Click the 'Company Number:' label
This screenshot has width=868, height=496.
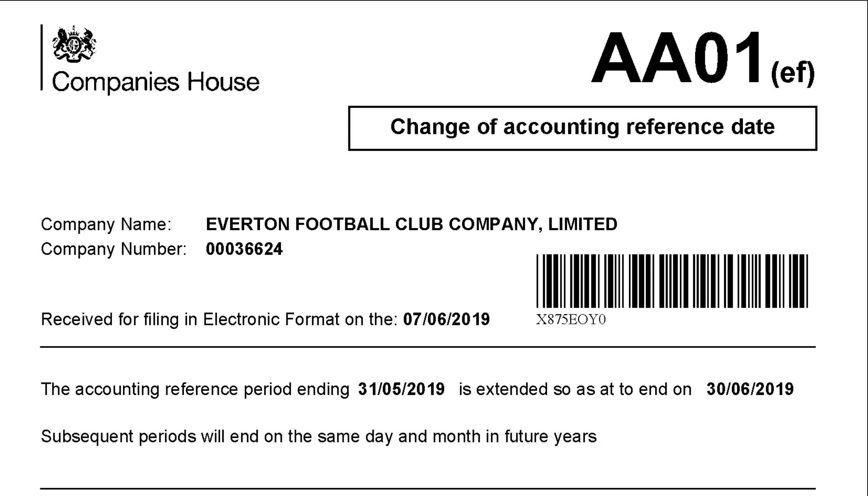tap(113, 249)
